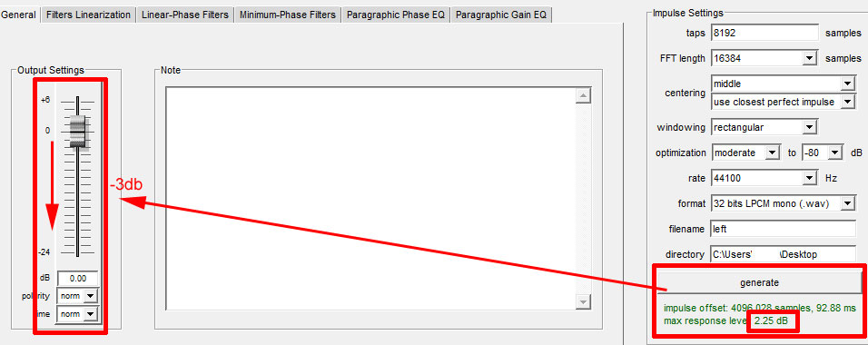Click the taps input field

(764, 33)
